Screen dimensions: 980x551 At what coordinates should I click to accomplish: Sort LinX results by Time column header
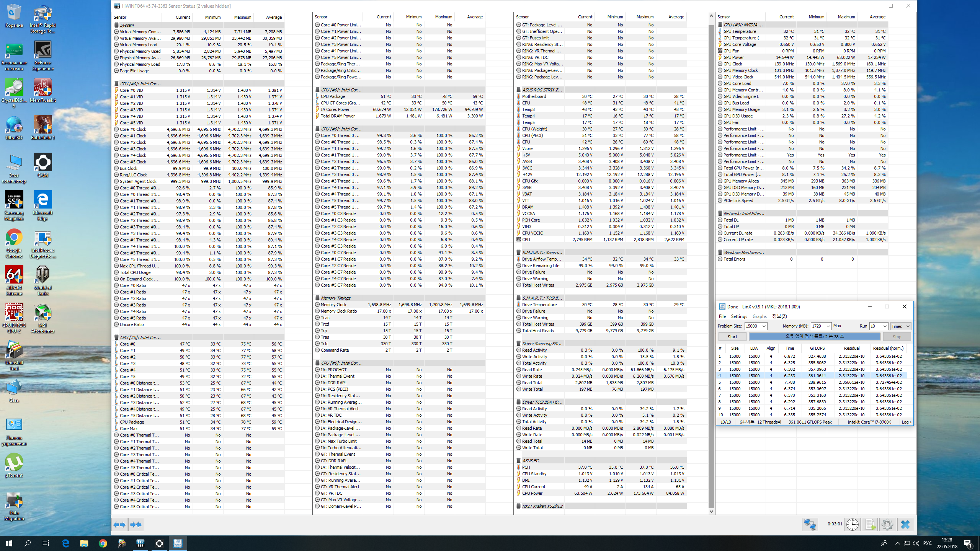(789, 348)
